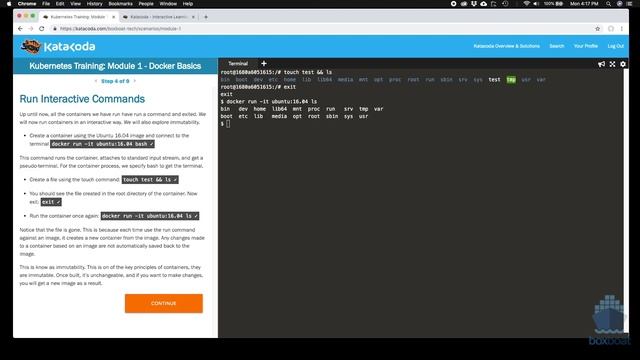The height and width of the screenshot is (360, 640).
Task: Click 'test' file in terminal listing
Action: click(494, 80)
